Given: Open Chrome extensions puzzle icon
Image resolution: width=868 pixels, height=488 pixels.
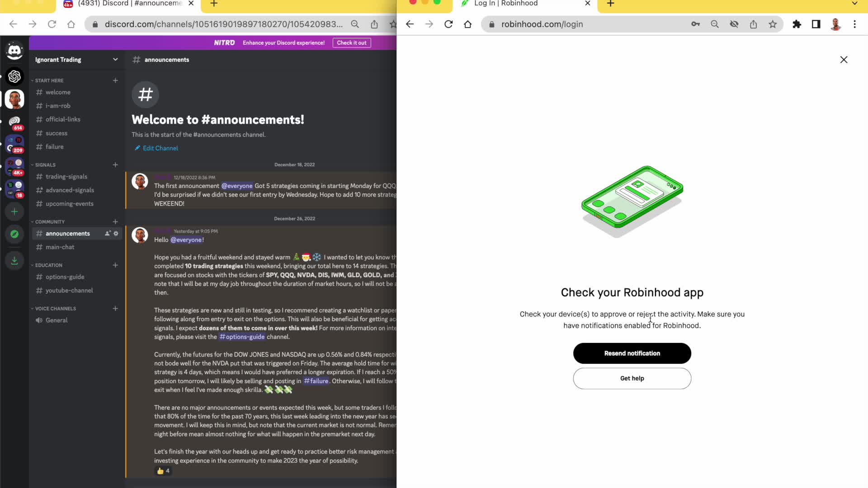Looking at the screenshot, I should coord(797,24).
